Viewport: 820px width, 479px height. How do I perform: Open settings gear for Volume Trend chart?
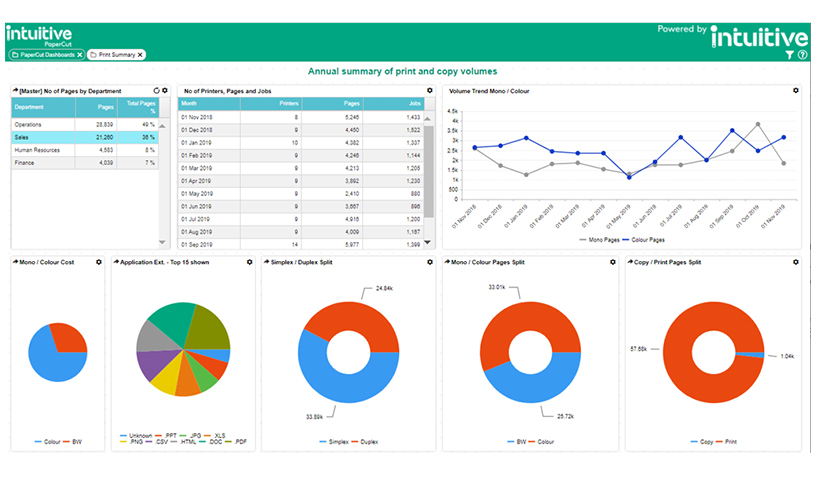tap(796, 90)
